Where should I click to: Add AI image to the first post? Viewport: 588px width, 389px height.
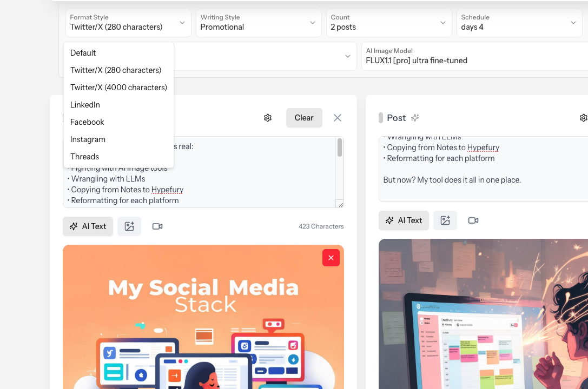click(x=129, y=226)
